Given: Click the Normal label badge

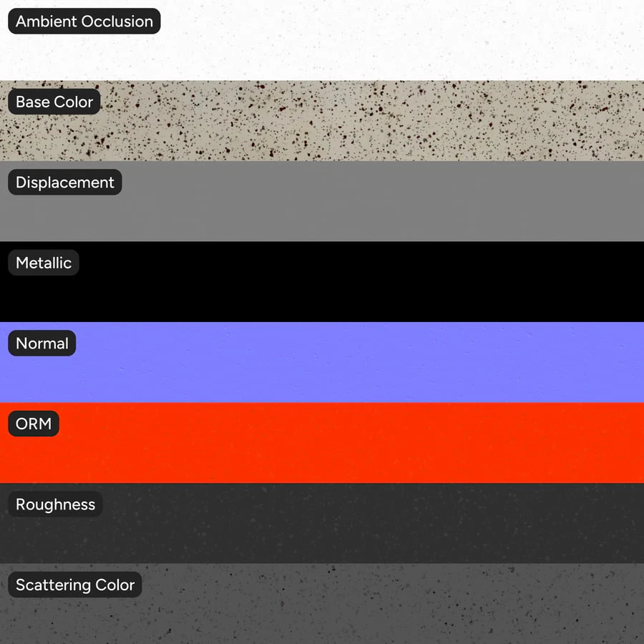Looking at the screenshot, I should pyautogui.click(x=42, y=343).
